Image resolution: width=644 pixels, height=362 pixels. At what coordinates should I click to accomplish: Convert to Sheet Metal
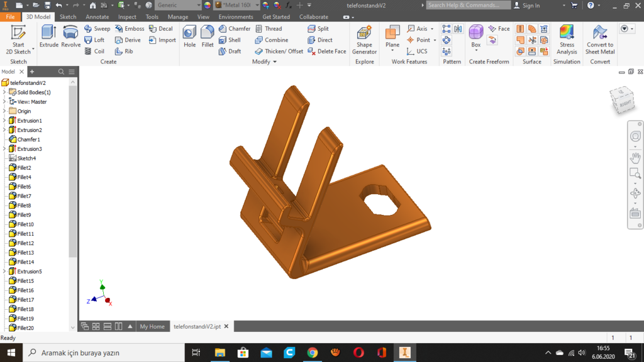point(599,40)
